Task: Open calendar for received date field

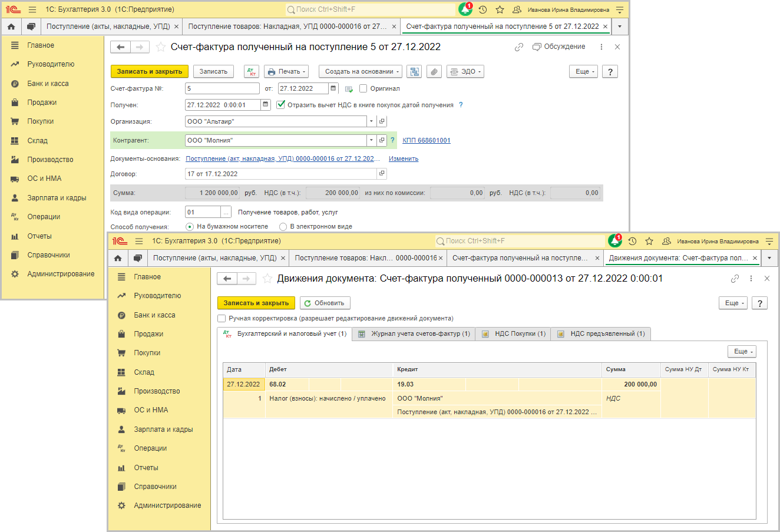Action: (x=266, y=105)
